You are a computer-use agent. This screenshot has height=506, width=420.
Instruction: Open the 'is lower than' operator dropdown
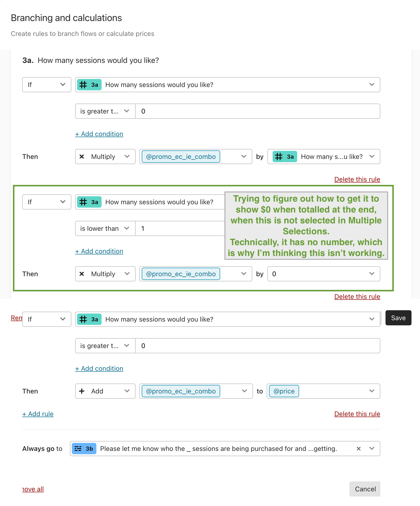[105, 228]
